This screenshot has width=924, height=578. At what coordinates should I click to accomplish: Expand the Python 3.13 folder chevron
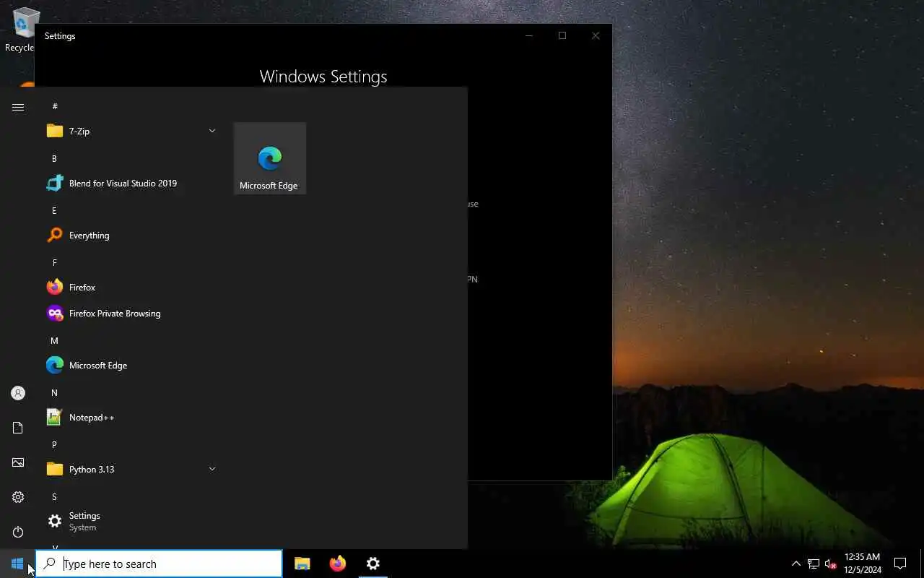(212, 469)
